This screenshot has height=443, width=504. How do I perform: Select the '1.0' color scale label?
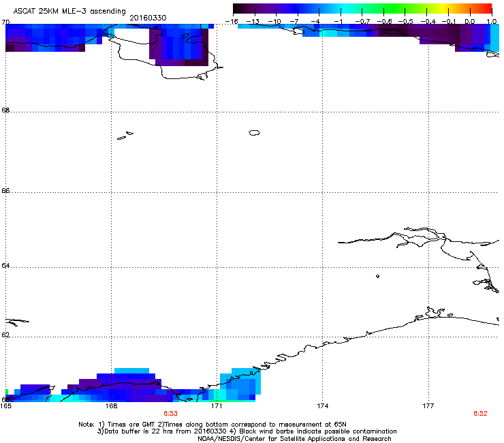(492, 22)
